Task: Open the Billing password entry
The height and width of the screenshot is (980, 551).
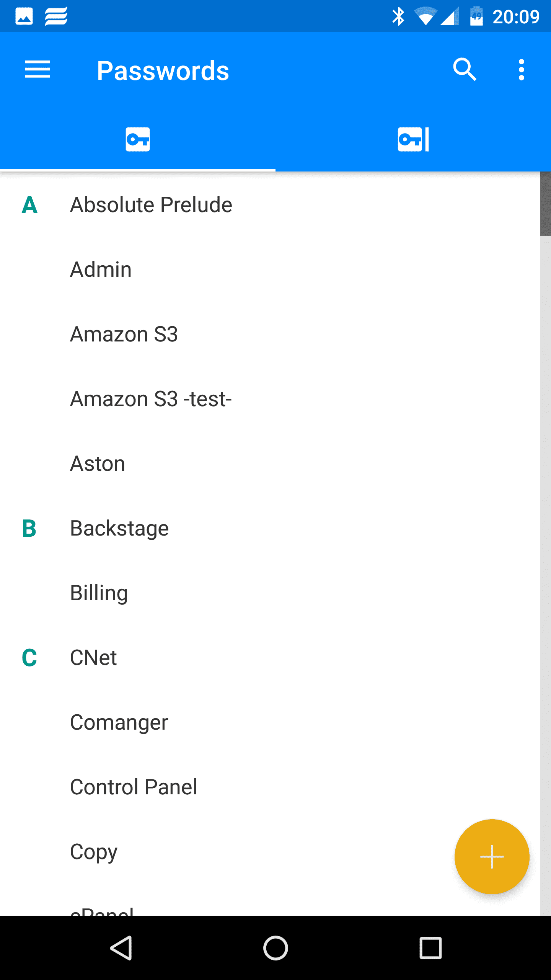Action: click(x=99, y=593)
